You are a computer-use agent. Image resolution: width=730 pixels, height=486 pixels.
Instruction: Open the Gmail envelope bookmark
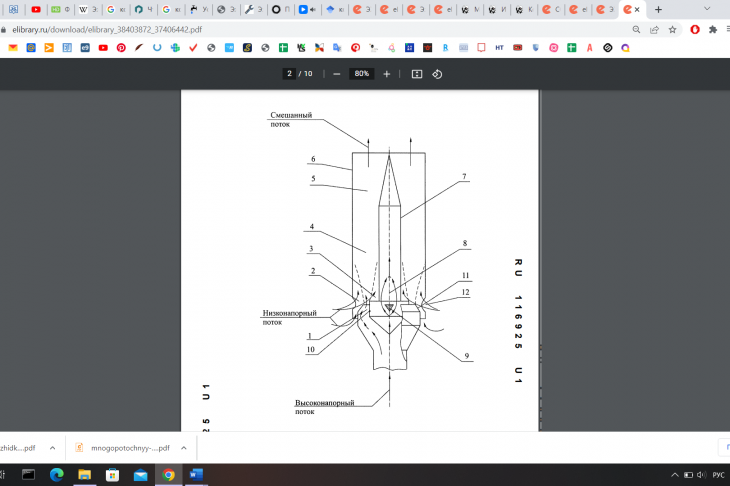(13, 47)
